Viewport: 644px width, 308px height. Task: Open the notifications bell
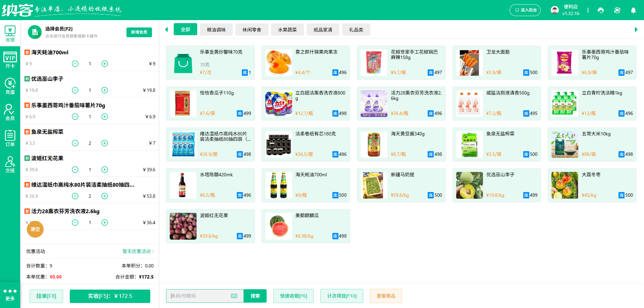[633, 10]
